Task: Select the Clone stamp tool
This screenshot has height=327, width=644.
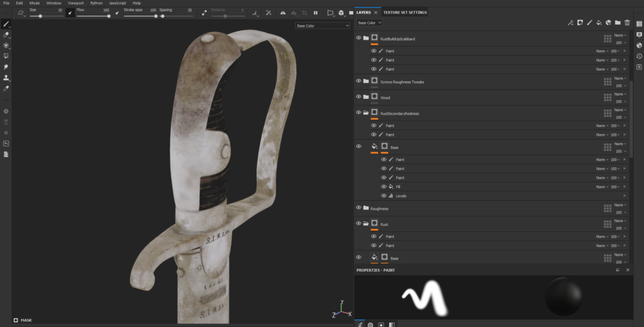Action: (6, 77)
